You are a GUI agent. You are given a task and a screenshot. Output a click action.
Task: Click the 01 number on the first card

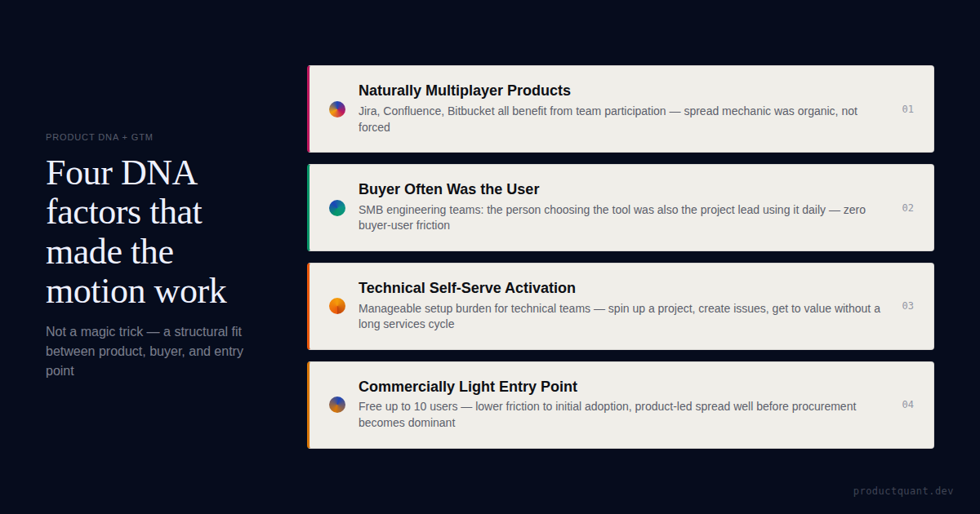point(907,109)
